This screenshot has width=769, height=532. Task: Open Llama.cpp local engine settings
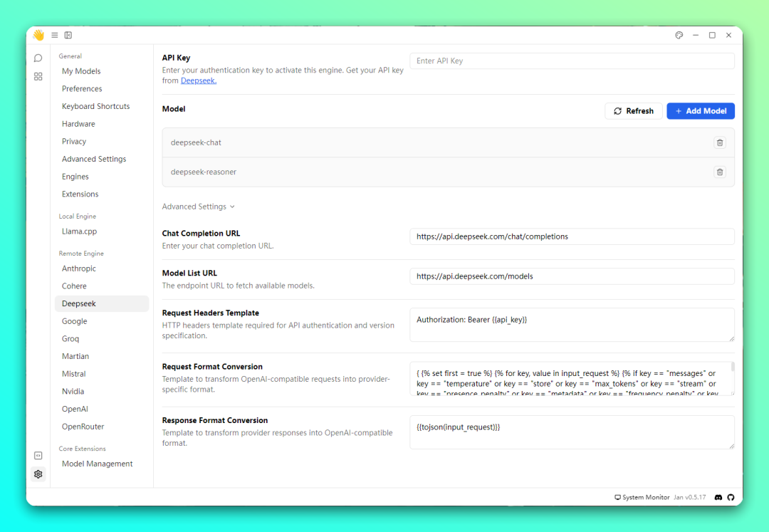tap(79, 231)
